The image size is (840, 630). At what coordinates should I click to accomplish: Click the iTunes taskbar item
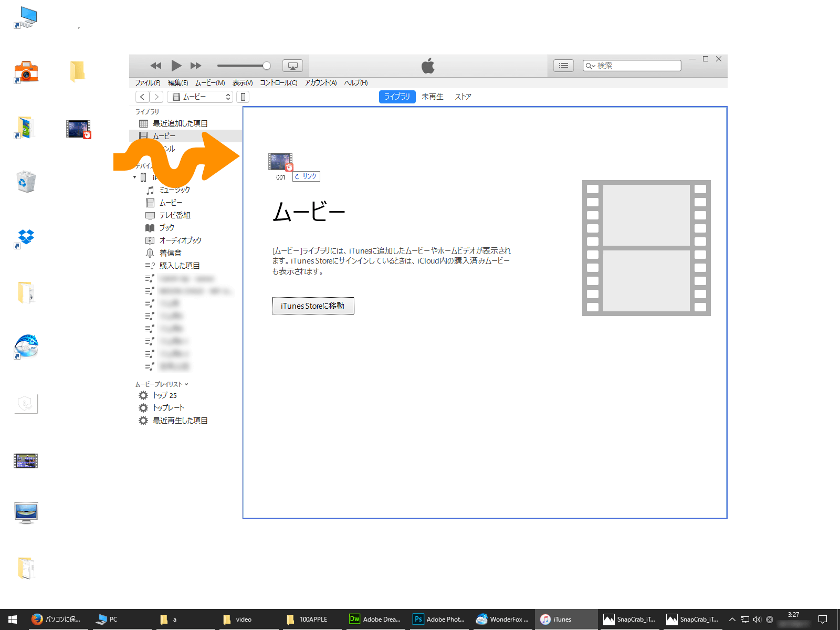566,619
